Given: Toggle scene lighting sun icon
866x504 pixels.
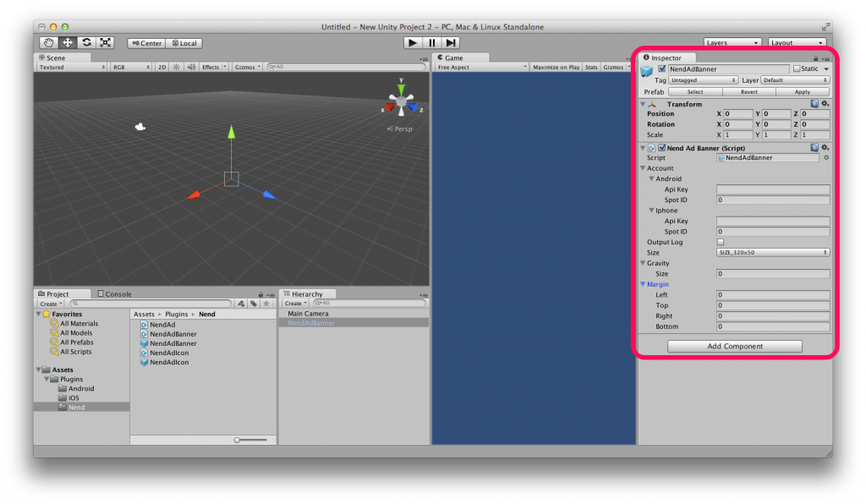Looking at the screenshot, I should tap(176, 67).
